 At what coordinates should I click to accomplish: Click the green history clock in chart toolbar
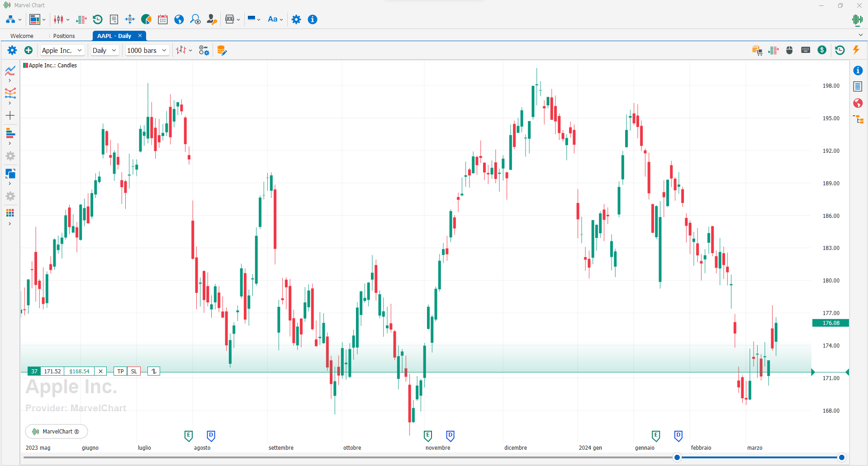[840, 50]
